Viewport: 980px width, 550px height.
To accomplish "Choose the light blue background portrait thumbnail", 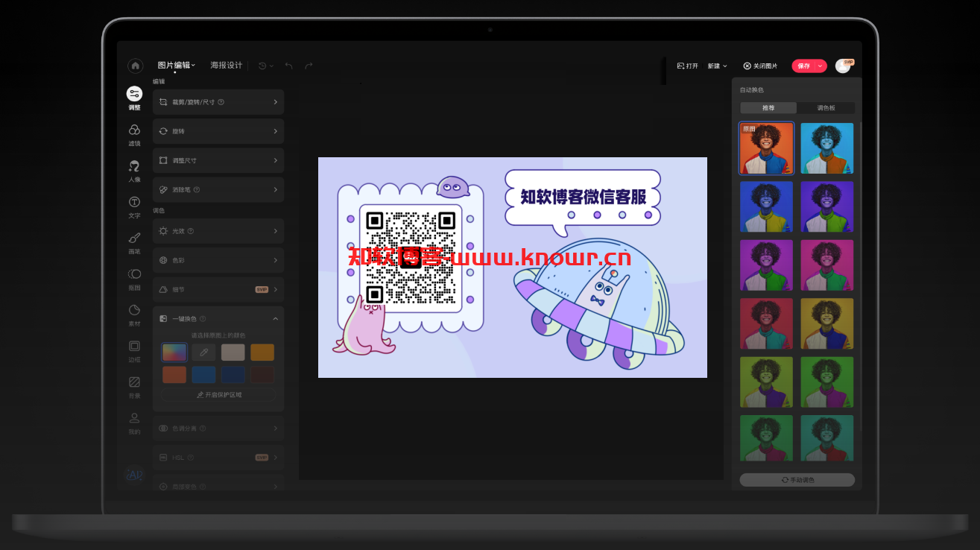I will (x=827, y=148).
